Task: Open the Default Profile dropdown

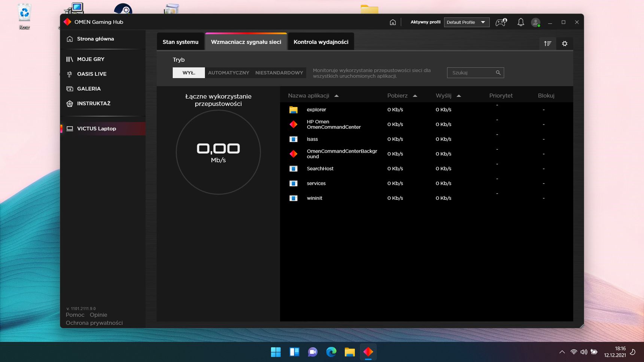Action: tap(467, 22)
